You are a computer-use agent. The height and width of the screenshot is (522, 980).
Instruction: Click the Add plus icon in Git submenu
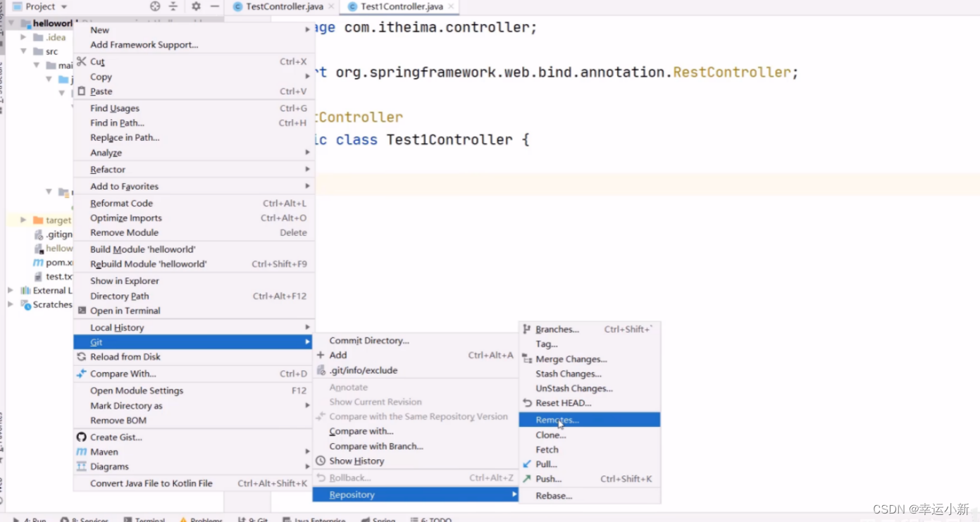click(321, 355)
